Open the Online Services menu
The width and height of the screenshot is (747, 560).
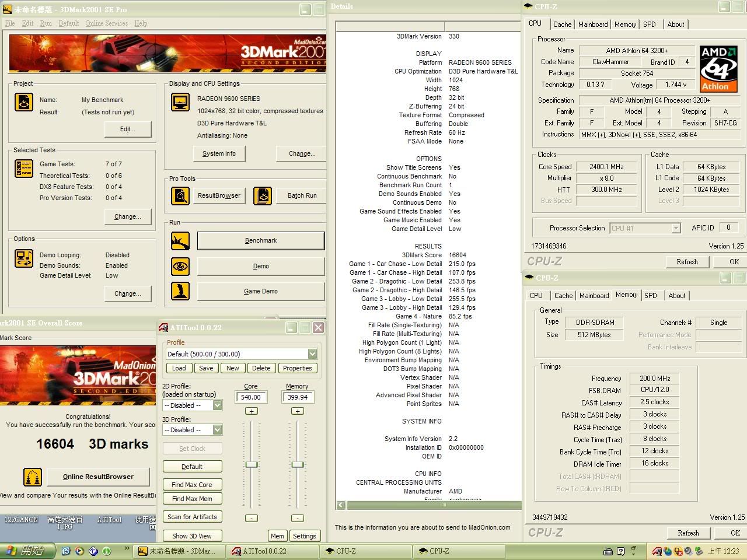pos(107,23)
